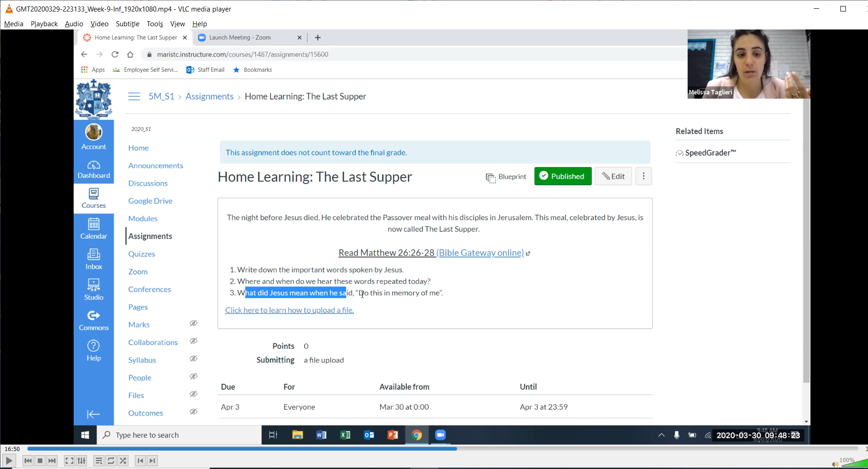Screen dimensions: 868x469
Task: Toggle loop repeat mode
Action: [x=111, y=461]
